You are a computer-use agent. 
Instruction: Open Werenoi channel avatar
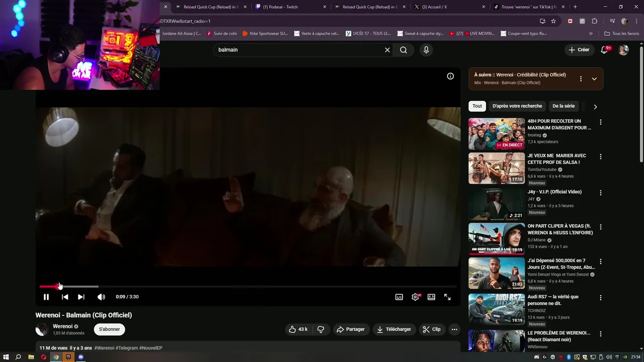point(42,330)
